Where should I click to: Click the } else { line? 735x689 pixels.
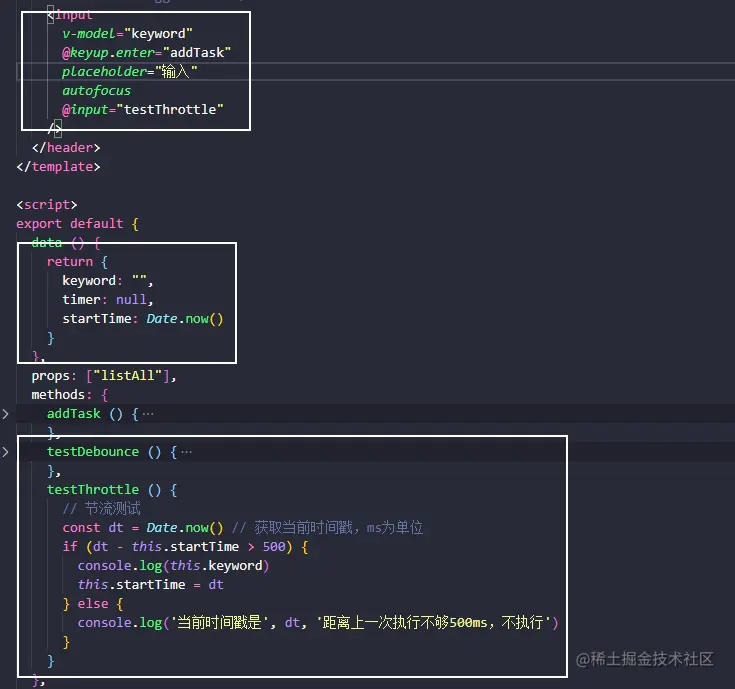[93, 604]
